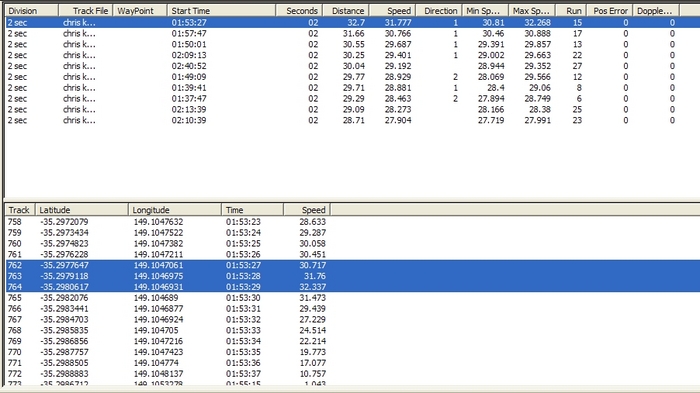Image resolution: width=700 pixels, height=393 pixels.
Task: Click the Track column header in lower table
Action: click(20, 210)
